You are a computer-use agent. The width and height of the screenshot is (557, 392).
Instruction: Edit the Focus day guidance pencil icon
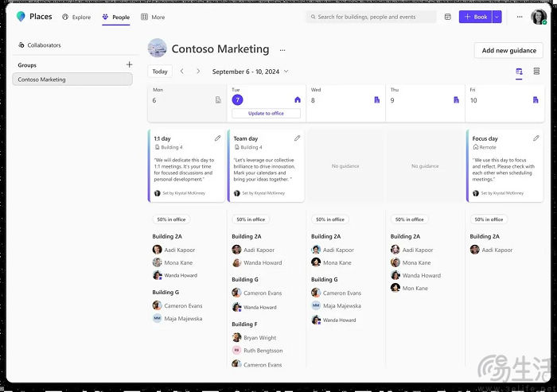click(x=536, y=138)
